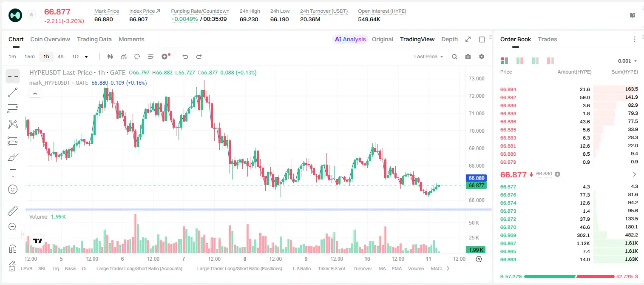The height and width of the screenshot is (285, 644).
Task: Select the 4h timeframe
Action: coord(61,57)
